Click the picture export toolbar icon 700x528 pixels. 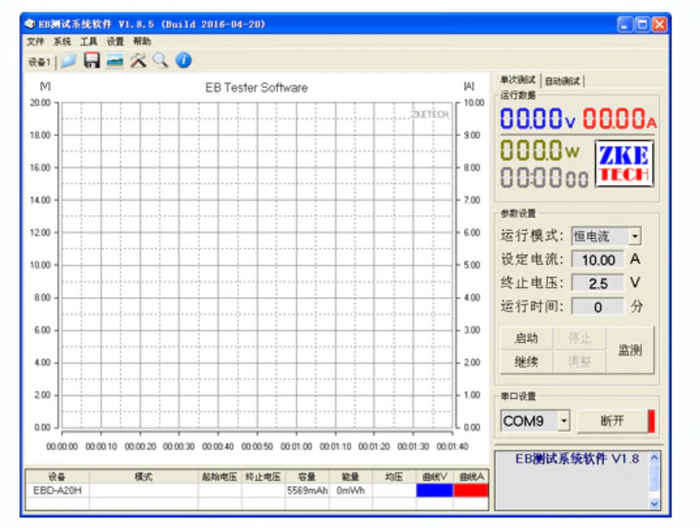(x=115, y=61)
